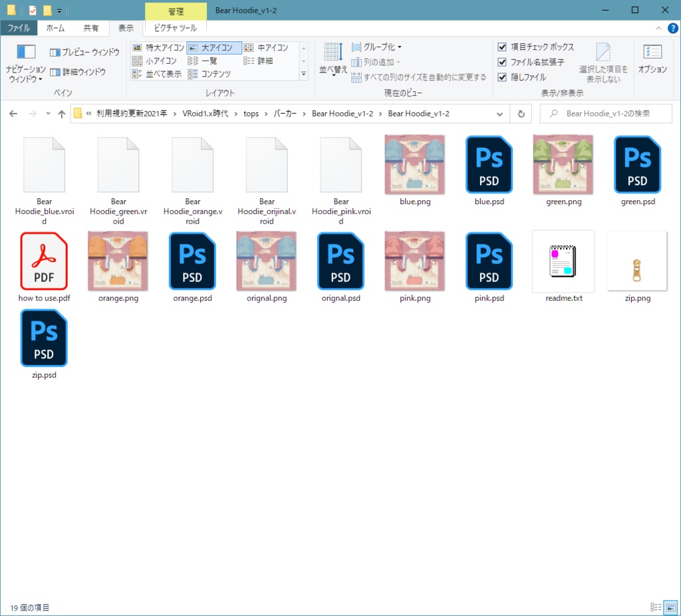Select Bear Hoodie_pink.vroid file

tap(341, 165)
